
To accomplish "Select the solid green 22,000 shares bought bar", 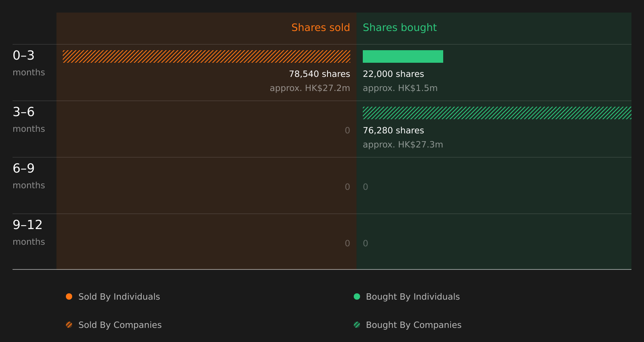I will 403,56.
